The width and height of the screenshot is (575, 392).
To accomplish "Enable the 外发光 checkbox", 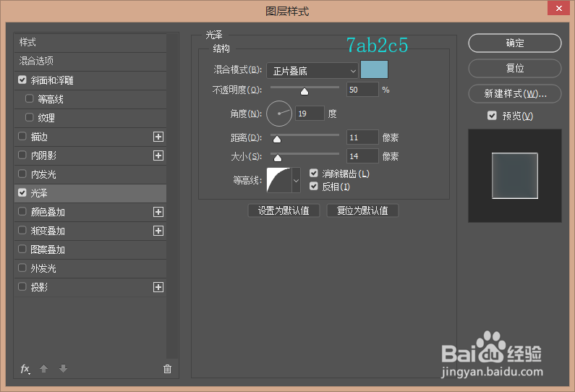I will (x=22, y=268).
